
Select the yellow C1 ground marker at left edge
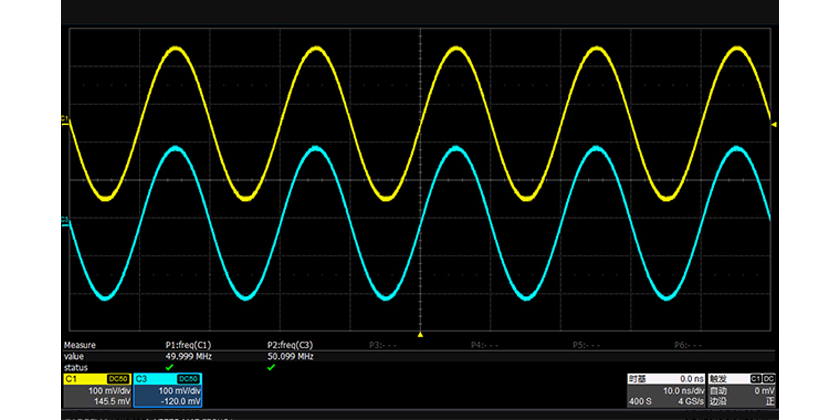65,121
